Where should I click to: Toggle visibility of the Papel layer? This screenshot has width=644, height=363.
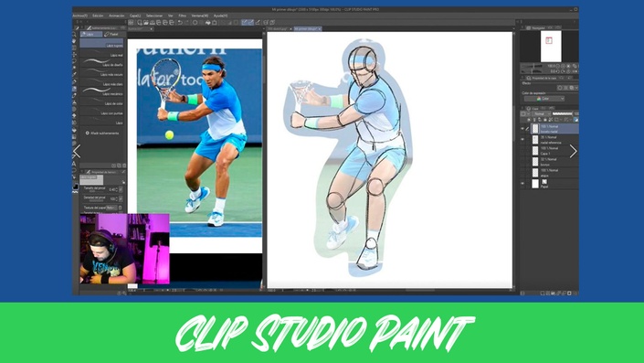tap(523, 184)
